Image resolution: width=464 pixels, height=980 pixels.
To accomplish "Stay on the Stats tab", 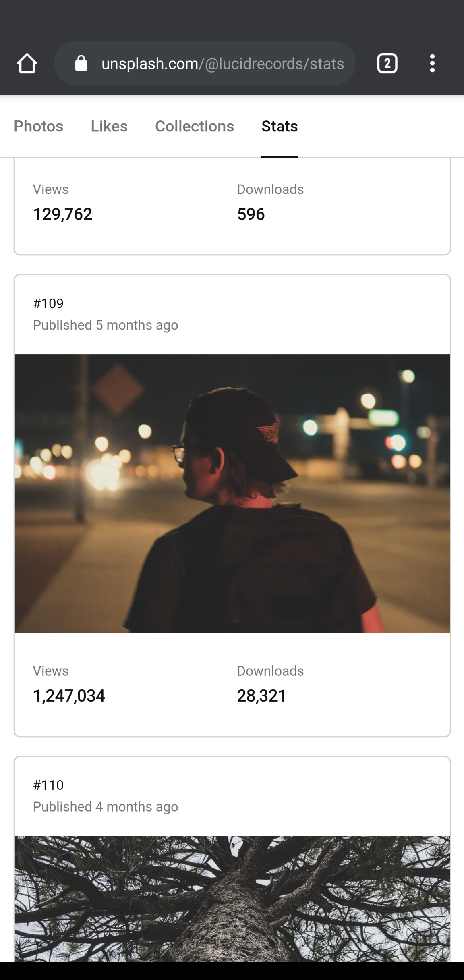I will coord(280,126).
